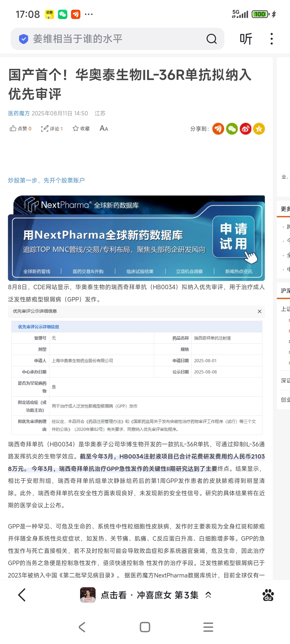This screenshot has height=644, width=290.
Task: Tap the table cell 上海华奥泰生物药业股份有限公司
Action: point(82,360)
